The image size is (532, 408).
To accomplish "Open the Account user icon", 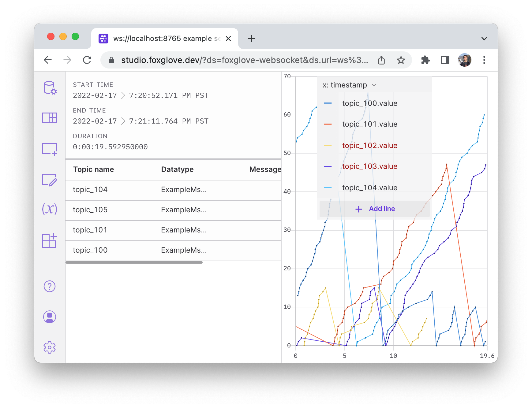I will pos(50,317).
